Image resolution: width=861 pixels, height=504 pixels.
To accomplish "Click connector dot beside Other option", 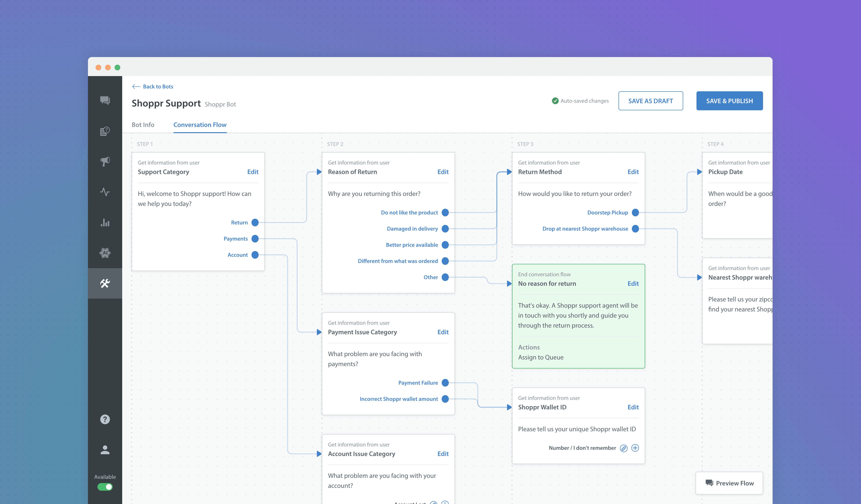I will 445,277.
